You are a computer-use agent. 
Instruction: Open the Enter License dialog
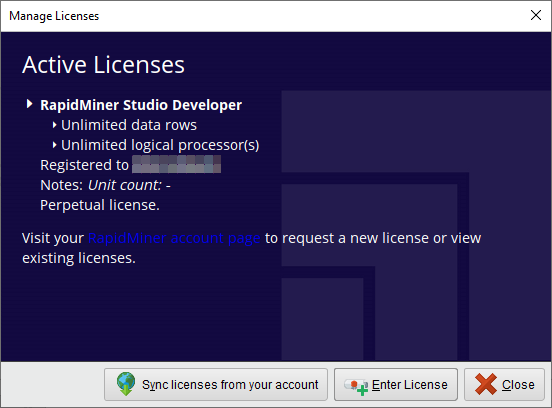point(396,384)
